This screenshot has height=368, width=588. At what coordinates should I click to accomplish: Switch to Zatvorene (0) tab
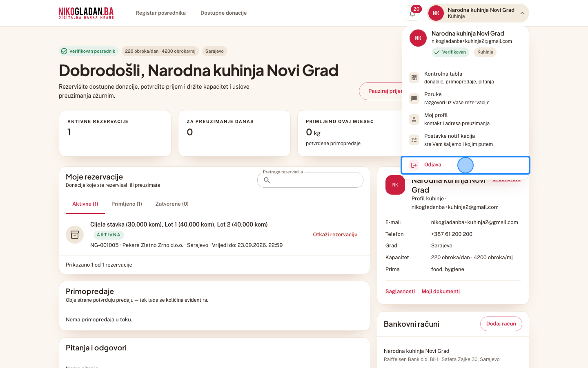tap(172, 204)
